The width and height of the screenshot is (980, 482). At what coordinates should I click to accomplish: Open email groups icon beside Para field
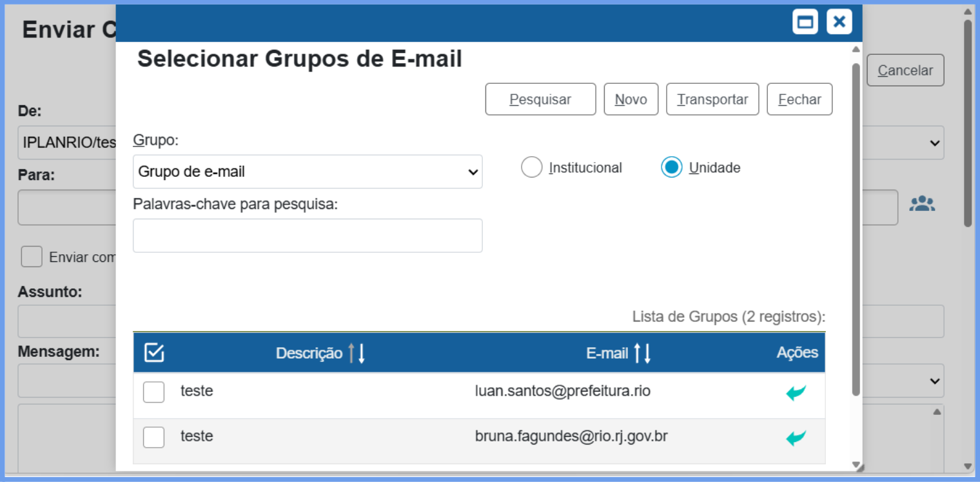(922, 204)
